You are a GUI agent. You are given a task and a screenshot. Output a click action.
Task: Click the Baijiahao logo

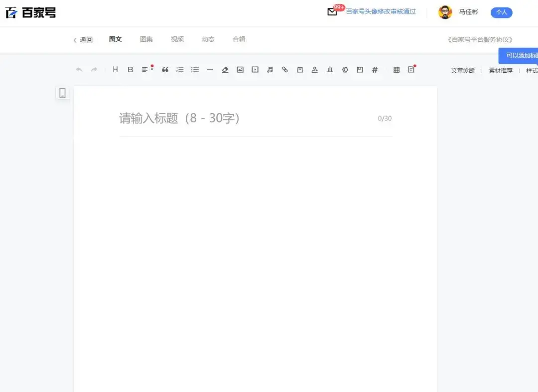(x=30, y=12)
